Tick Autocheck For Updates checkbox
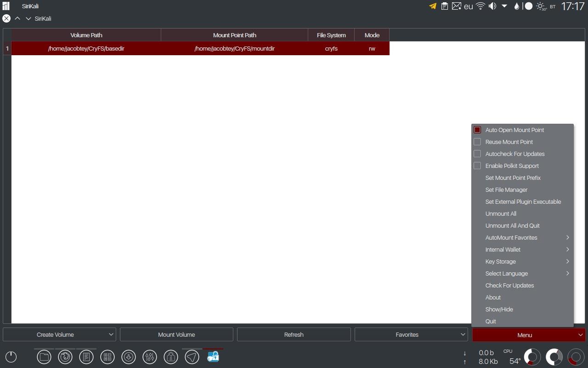 pos(477,154)
